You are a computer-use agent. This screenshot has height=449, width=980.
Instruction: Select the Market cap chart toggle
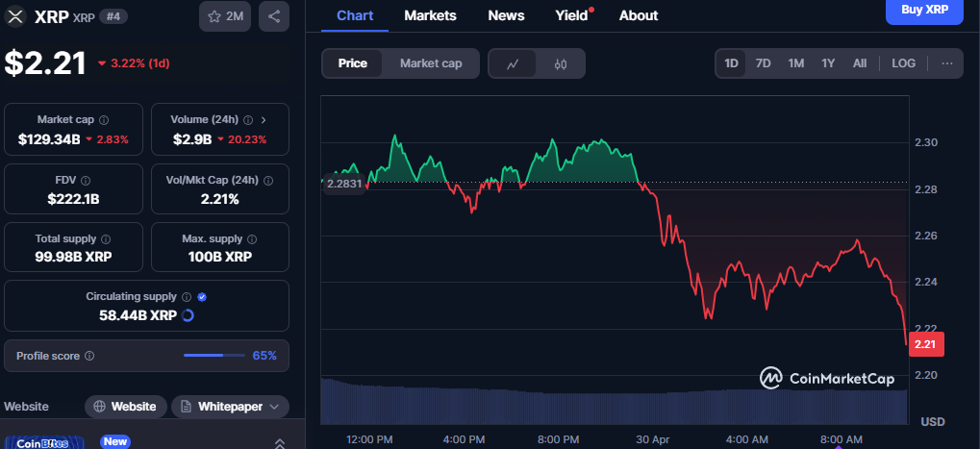431,63
